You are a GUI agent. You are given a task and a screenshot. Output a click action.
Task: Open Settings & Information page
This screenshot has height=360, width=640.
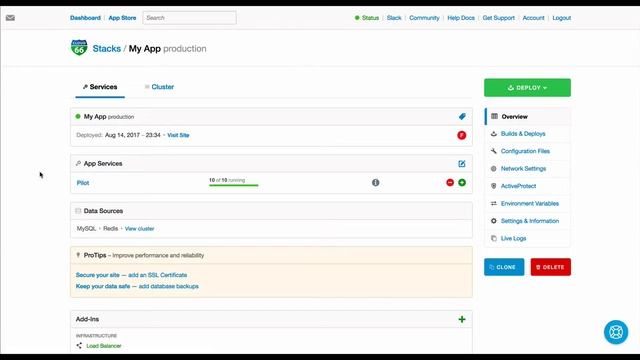pyautogui.click(x=530, y=221)
